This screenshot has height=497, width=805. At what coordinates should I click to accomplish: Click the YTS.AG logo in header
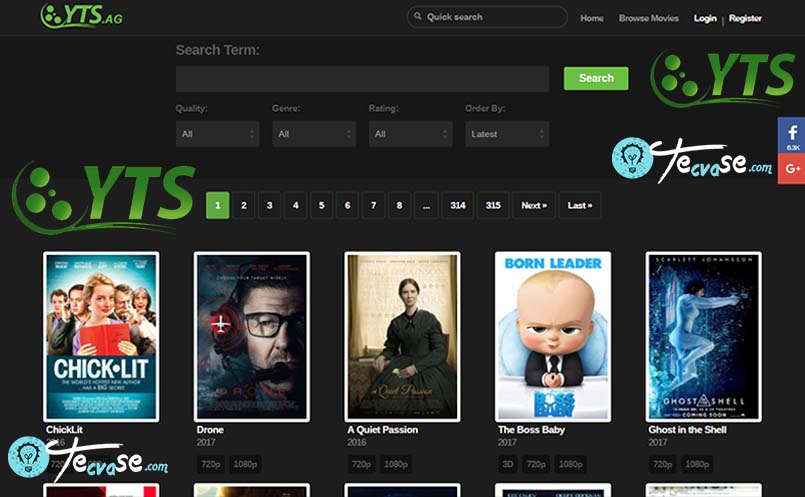[x=82, y=15]
